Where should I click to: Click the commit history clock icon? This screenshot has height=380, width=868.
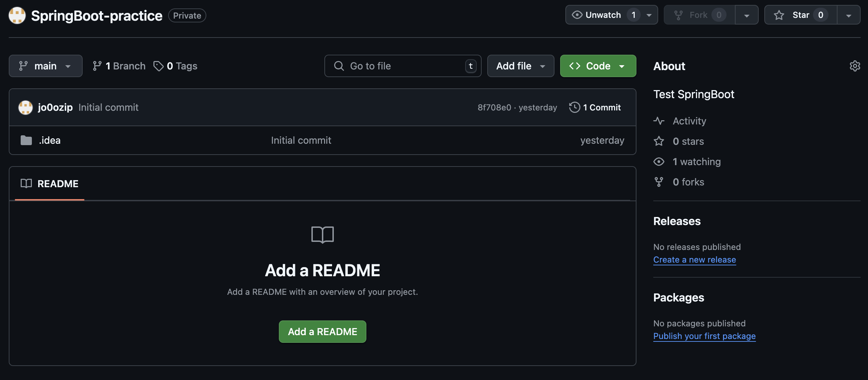click(574, 107)
